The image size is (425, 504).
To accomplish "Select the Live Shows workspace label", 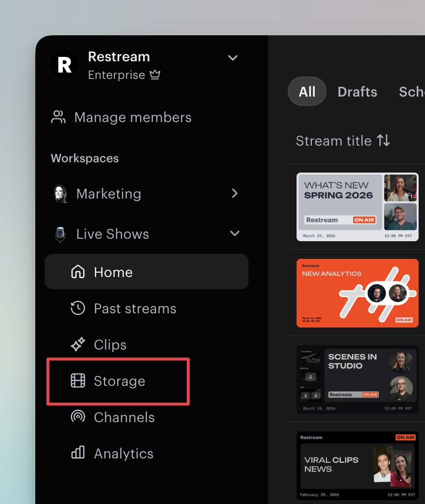I will point(113,234).
